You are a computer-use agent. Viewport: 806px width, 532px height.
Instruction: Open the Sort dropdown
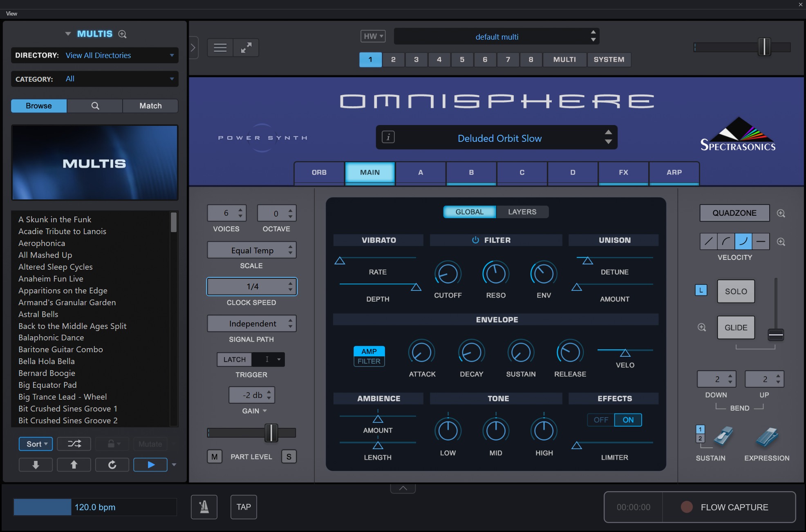[x=36, y=444]
